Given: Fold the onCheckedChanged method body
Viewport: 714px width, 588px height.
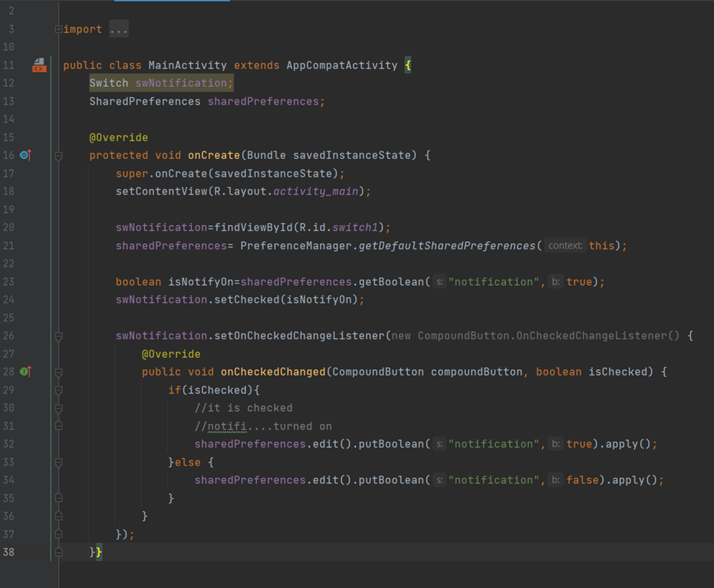Looking at the screenshot, I should (58, 372).
